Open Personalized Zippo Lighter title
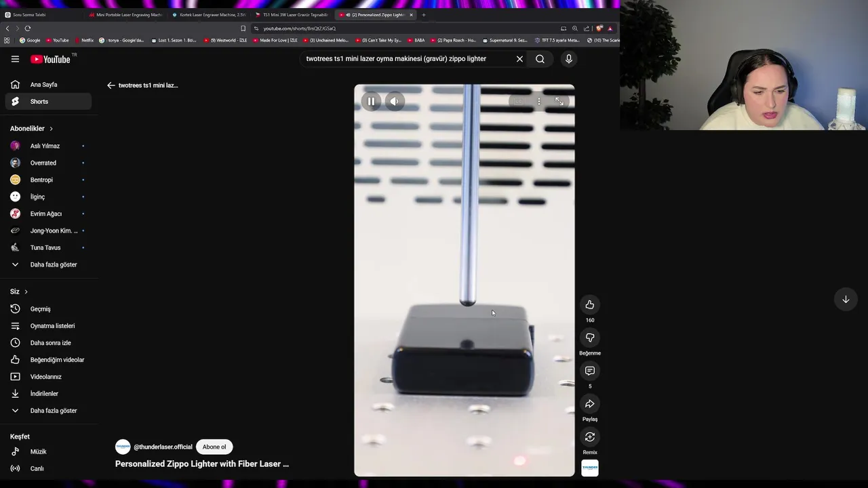 tap(202, 464)
